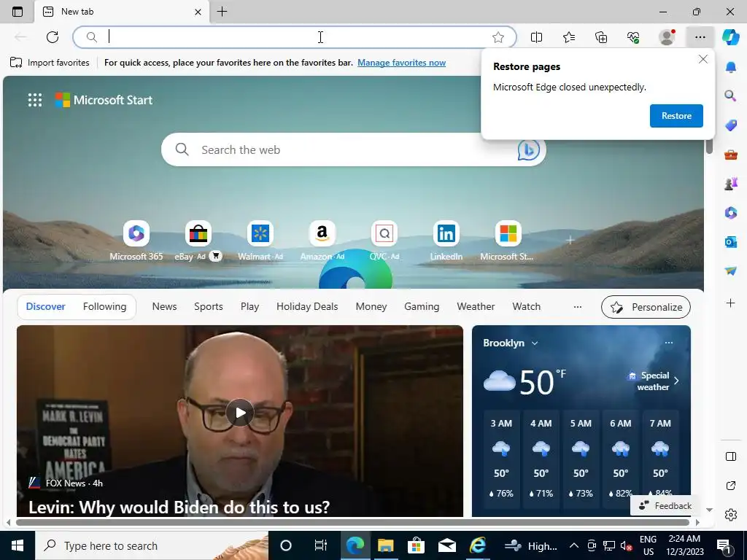The image size is (747, 560).
Task: Click Manage favorites now link
Action: [x=402, y=63]
